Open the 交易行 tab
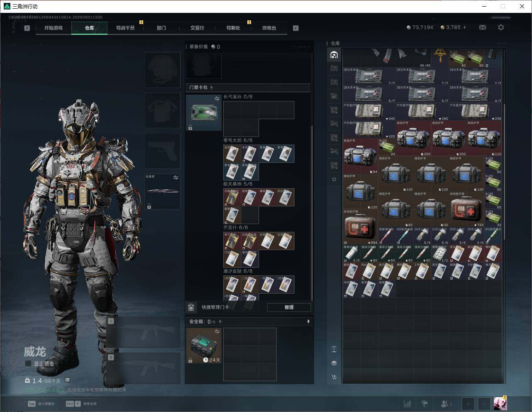This screenshot has width=532, height=412. click(197, 28)
